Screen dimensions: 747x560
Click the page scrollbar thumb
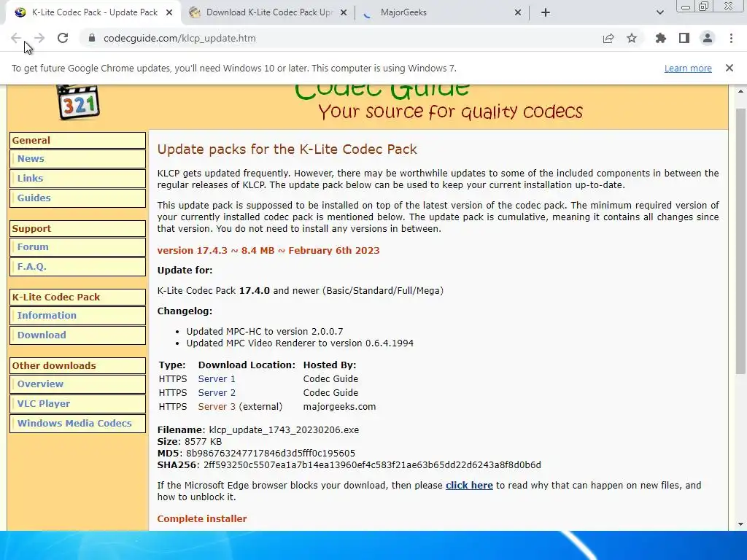(x=740, y=241)
